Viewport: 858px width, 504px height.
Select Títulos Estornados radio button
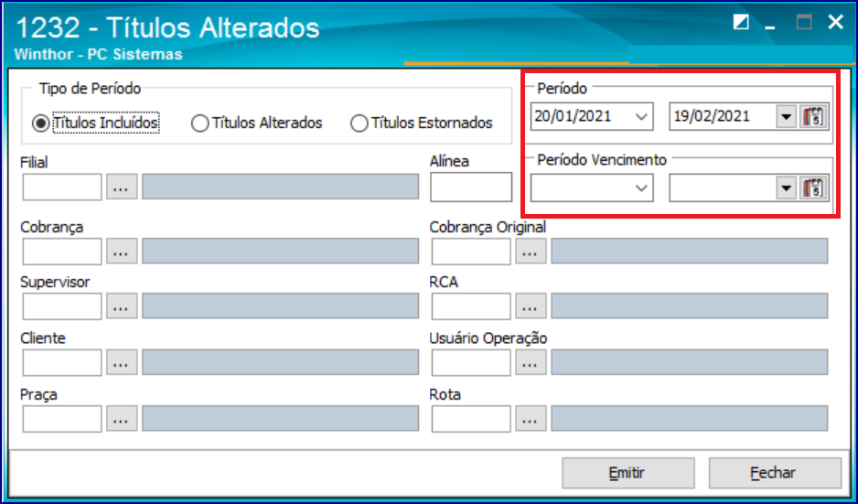(359, 123)
